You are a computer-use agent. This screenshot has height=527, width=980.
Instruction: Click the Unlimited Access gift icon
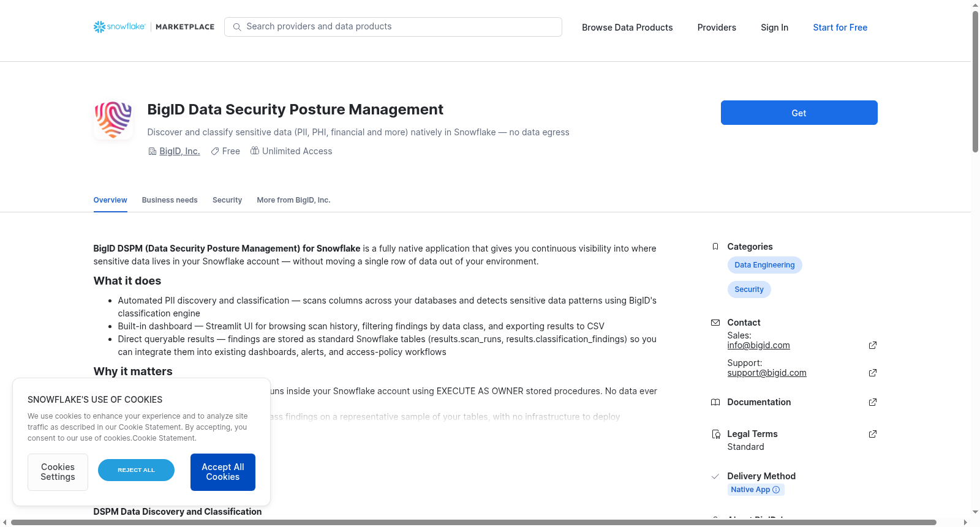click(255, 151)
